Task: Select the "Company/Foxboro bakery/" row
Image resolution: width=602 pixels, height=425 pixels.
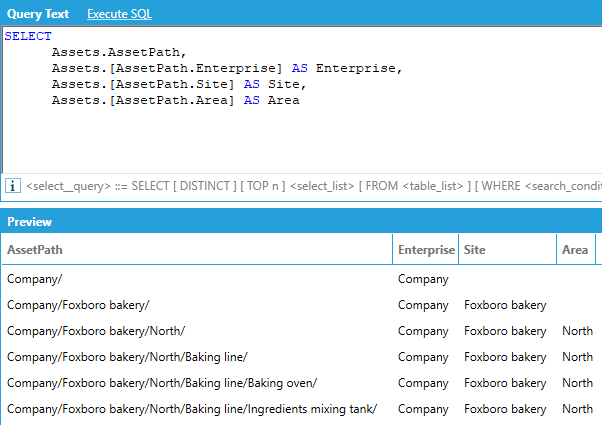Action: pyautogui.click(x=78, y=305)
